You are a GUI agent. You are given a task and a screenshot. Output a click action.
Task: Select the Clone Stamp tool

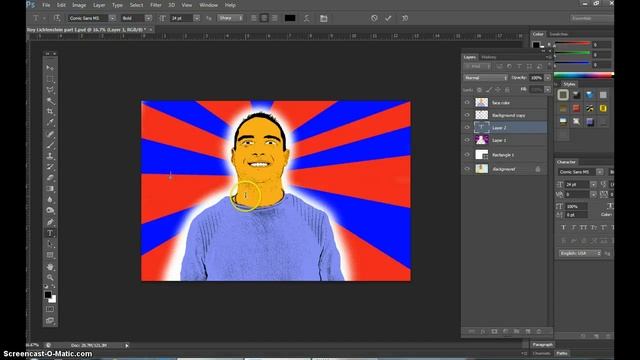tap(50, 156)
